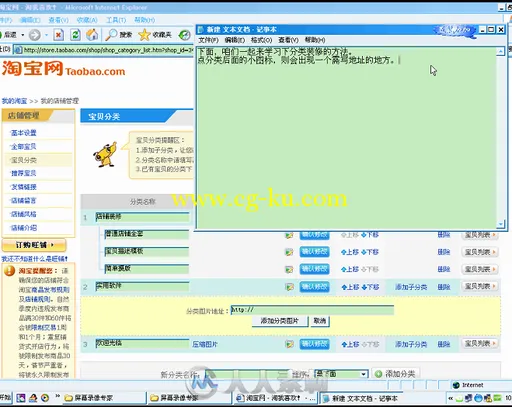Click the IE Stop toolbar icon

tap(59, 35)
